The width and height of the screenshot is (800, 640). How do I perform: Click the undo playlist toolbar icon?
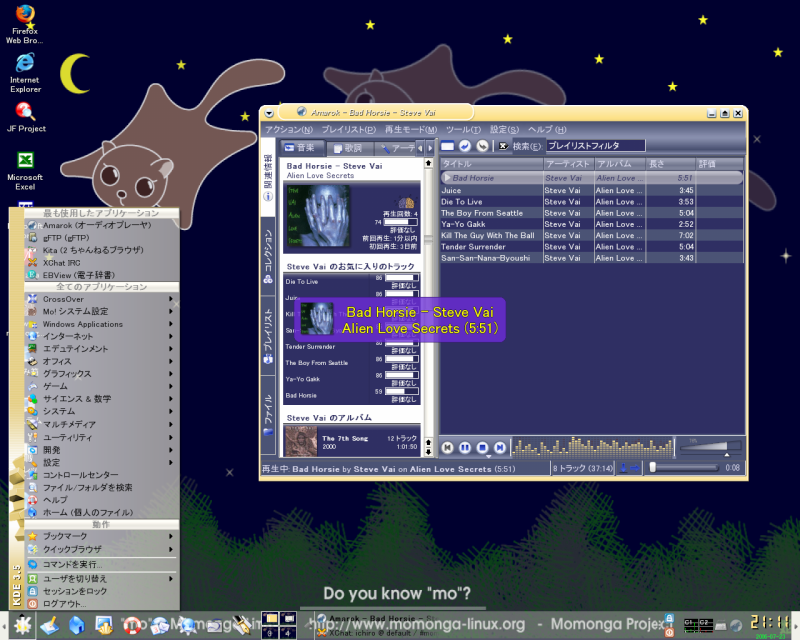tap(465, 146)
